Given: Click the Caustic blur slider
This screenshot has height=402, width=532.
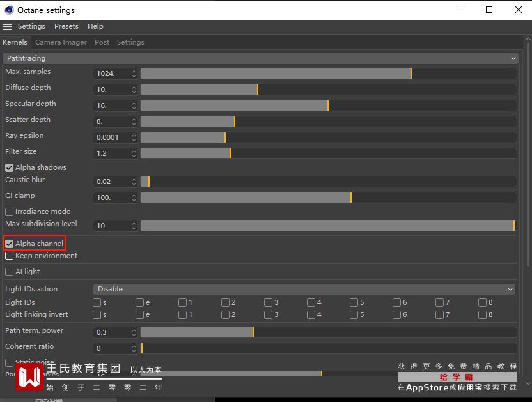Looking at the screenshot, I should pos(329,182).
